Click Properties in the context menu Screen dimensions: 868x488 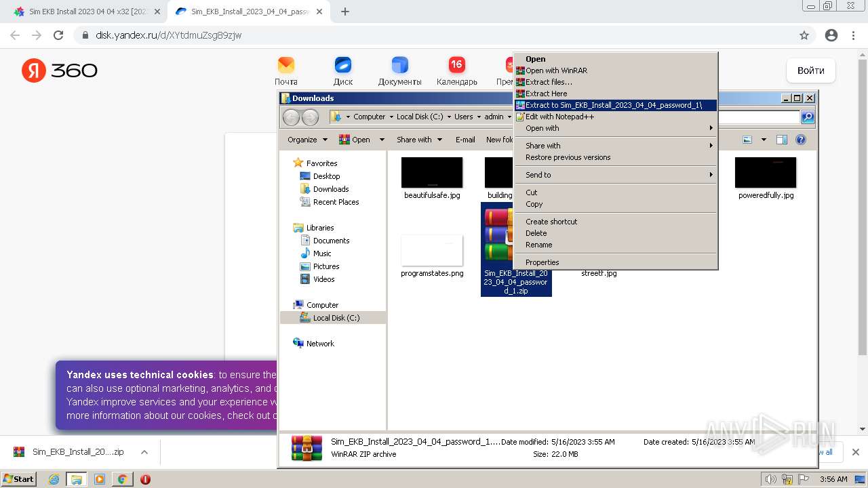(616, 262)
